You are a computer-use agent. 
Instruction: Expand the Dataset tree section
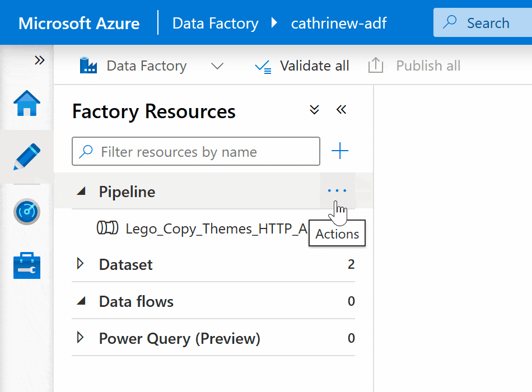[81, 264]
